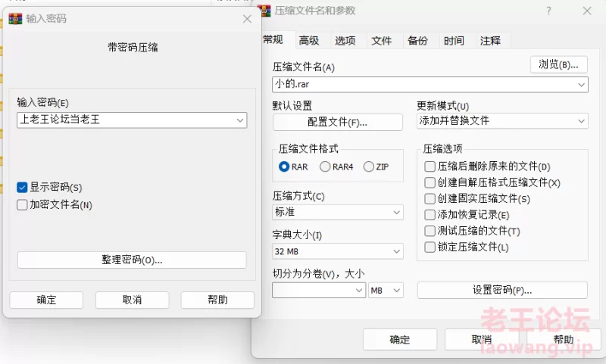The height and width of the screenshot is (364, 606).
Task: Open the 选项 tab
Action: click(x=345, y=41)
